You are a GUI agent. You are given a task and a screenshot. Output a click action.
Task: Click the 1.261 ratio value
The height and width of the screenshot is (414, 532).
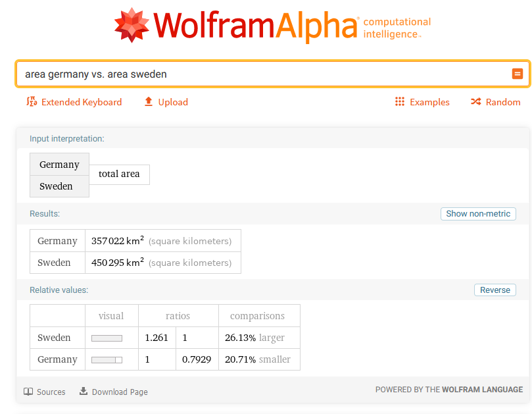point(157,338)
